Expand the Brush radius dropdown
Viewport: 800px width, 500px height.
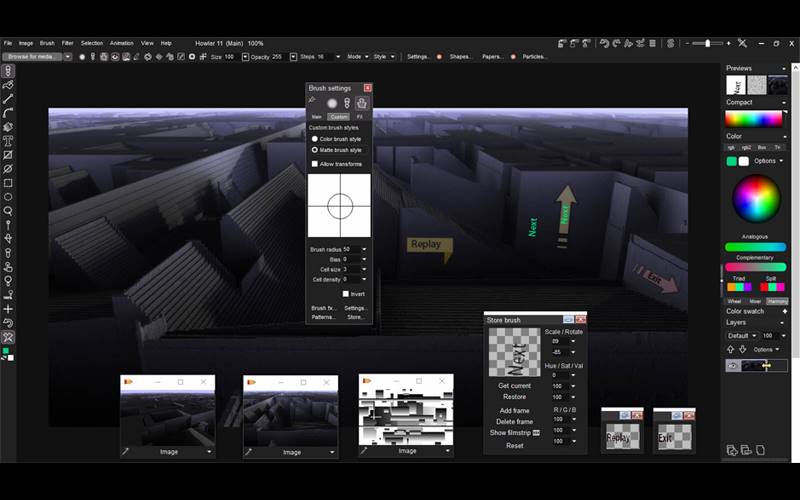(x=364, y=249)
